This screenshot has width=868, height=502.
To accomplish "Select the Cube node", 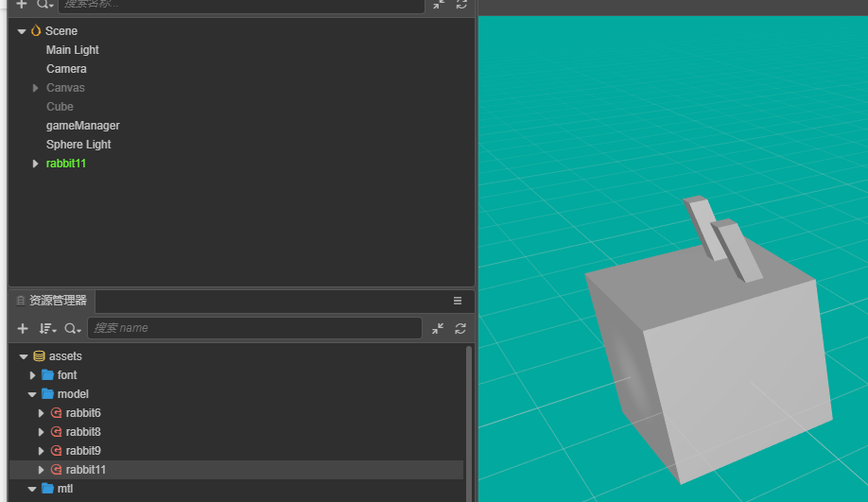I will point(60,106).
